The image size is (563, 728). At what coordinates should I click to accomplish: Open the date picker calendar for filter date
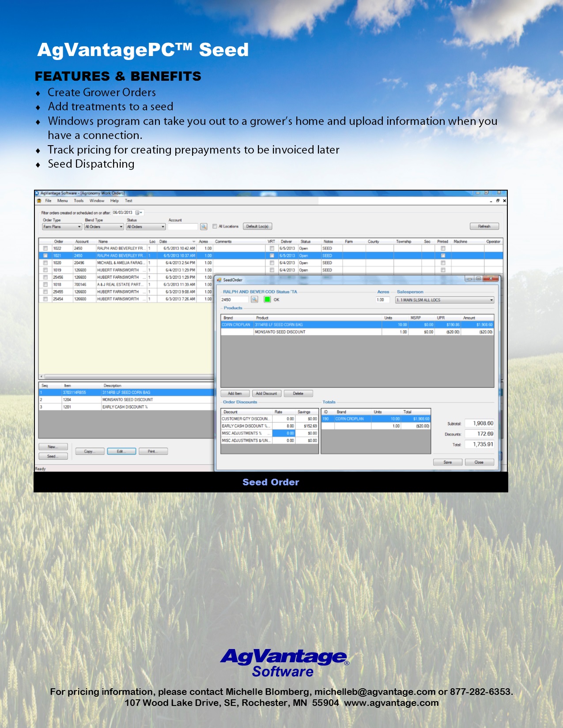coord(138,213)
